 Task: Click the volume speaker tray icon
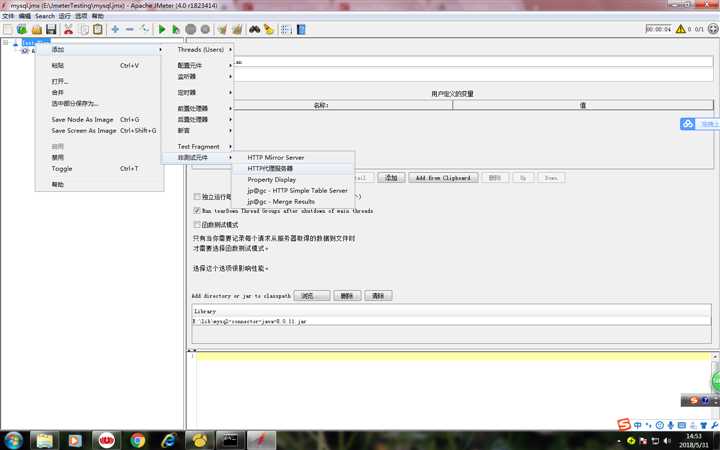coord(667,441)
